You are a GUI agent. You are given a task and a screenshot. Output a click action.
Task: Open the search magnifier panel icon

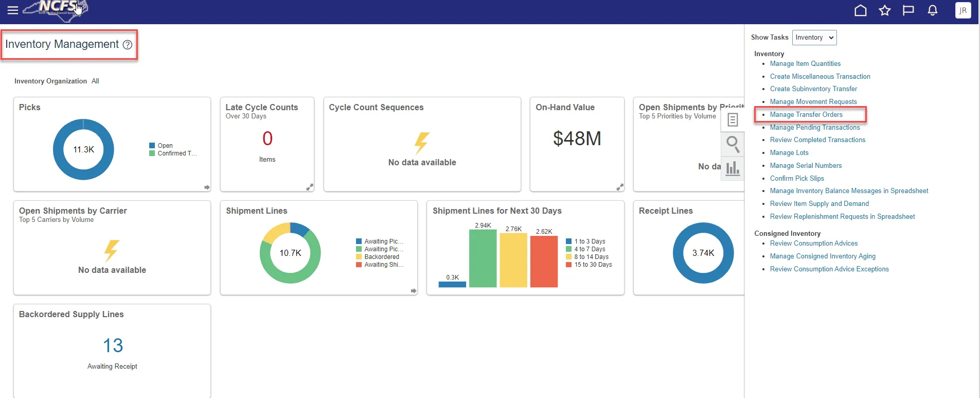pos(733,144)
